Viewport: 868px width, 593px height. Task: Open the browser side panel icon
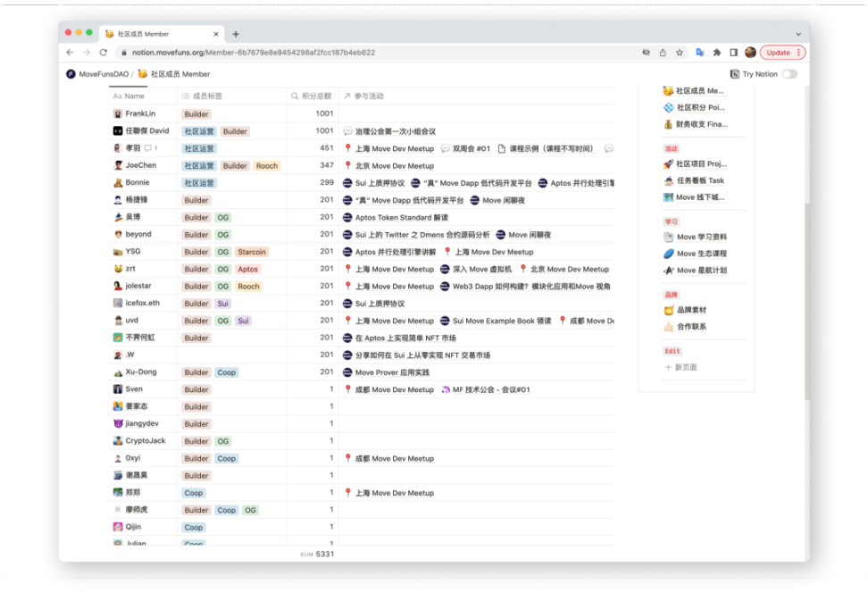pyautogui.click(x=733, y=53)
